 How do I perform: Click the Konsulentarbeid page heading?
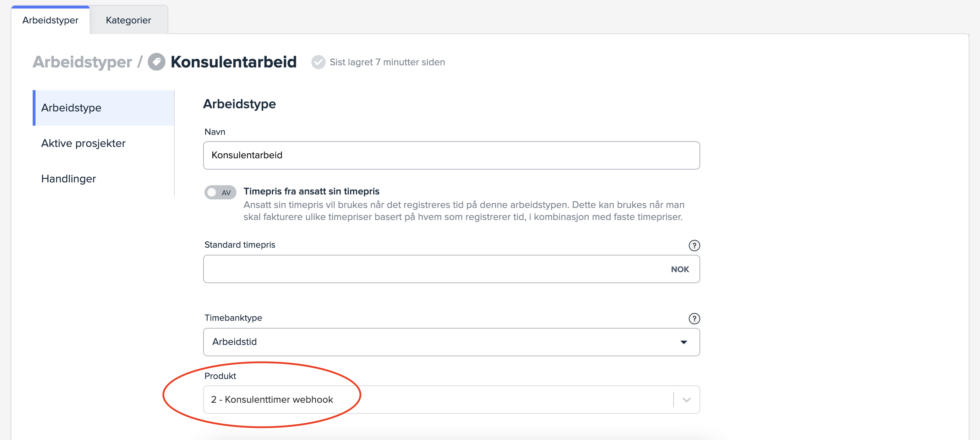[x=233, y=62]
